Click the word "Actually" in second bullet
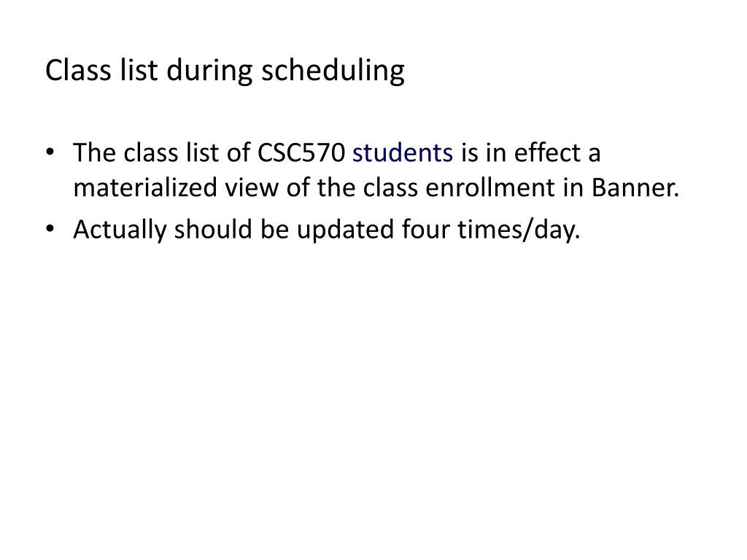747x560 pixels. pos(120,230)
